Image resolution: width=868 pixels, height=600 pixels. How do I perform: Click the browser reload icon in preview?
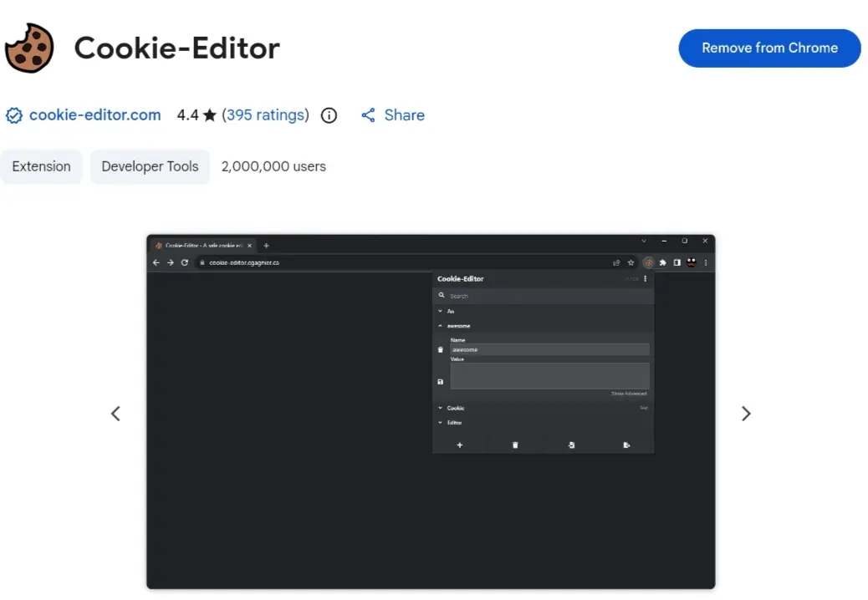pos(184,262)
